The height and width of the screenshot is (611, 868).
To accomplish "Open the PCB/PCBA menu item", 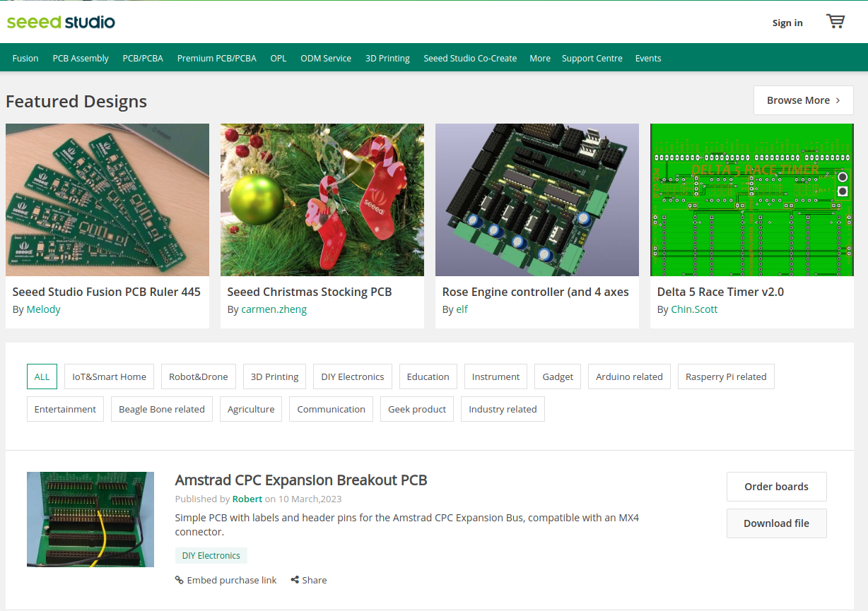I will click(143, 58).
